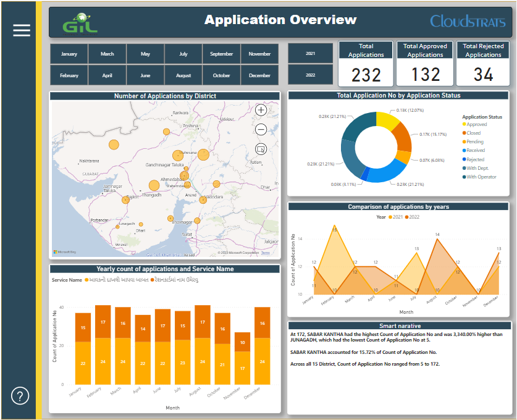This screenshot has width=517, height=420.
Task: Click the Total Approved Applications card
Action: pos(425,64)
